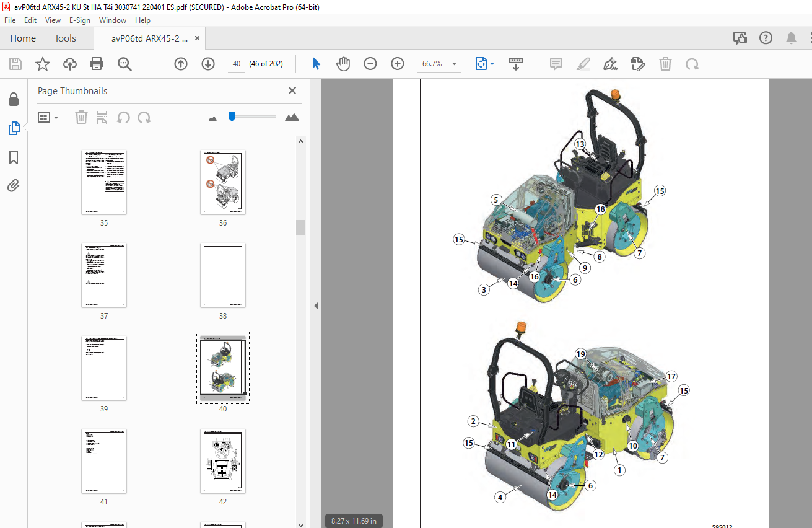Viewport: 812px width, 528px height.
Task: Open the attachments paperclip icon
Action: tap(14, 185)
